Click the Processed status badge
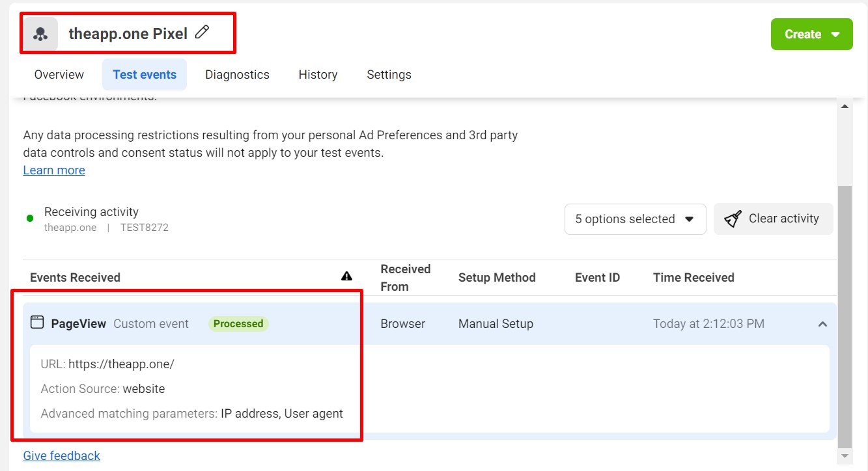 [x=238, y=324]
